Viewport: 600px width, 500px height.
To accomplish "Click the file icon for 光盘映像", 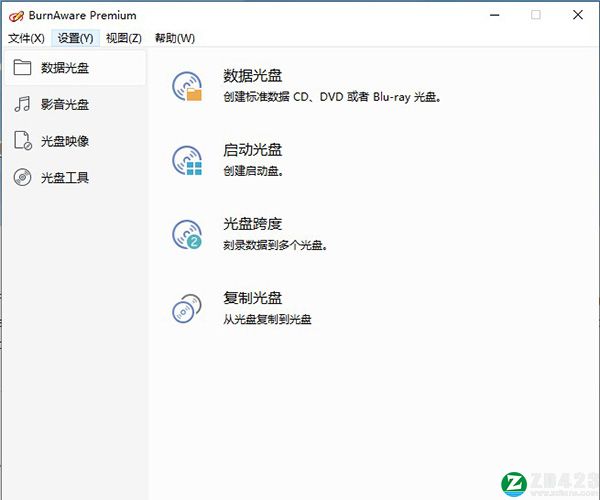I will [x=23, y=140].
